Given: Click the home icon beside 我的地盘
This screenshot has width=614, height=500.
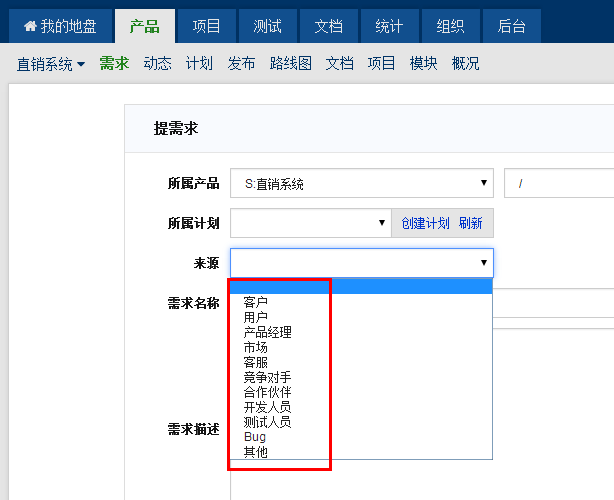Looking at the screenshot, I should pyautogui.click(x=30, y=26).
